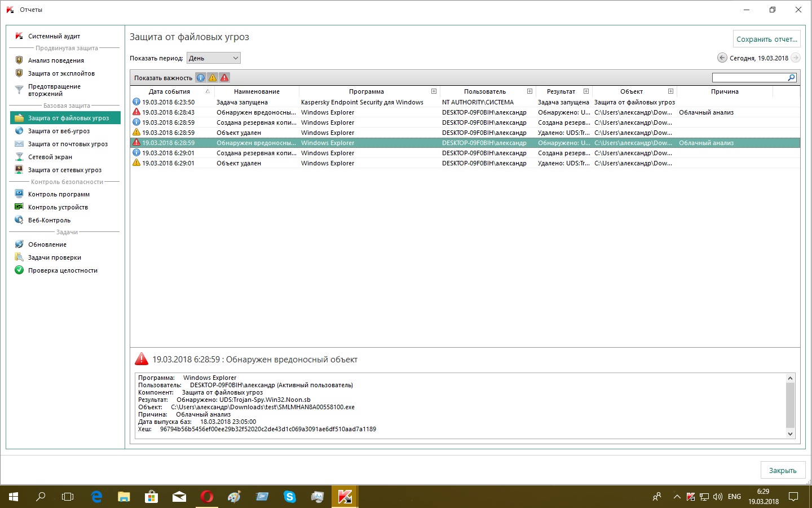This screenshot has width=812, height=508.
Task: Click the ENG language indicator
Action: [x=734, y=497]
